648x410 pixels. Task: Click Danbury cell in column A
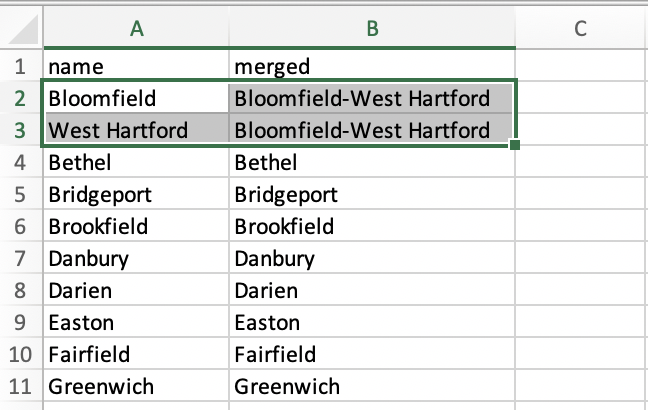(136, 258)
